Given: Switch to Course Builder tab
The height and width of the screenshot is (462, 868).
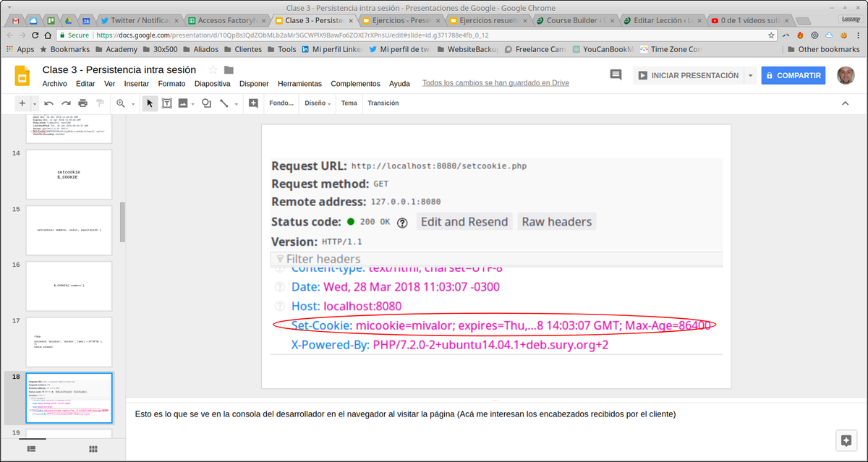Looking at the screenshot, I should click(x=574, y=20).
